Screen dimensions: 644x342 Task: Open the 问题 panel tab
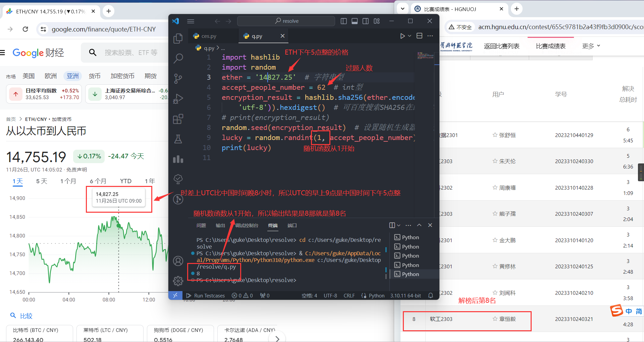[x=201, y=225]
